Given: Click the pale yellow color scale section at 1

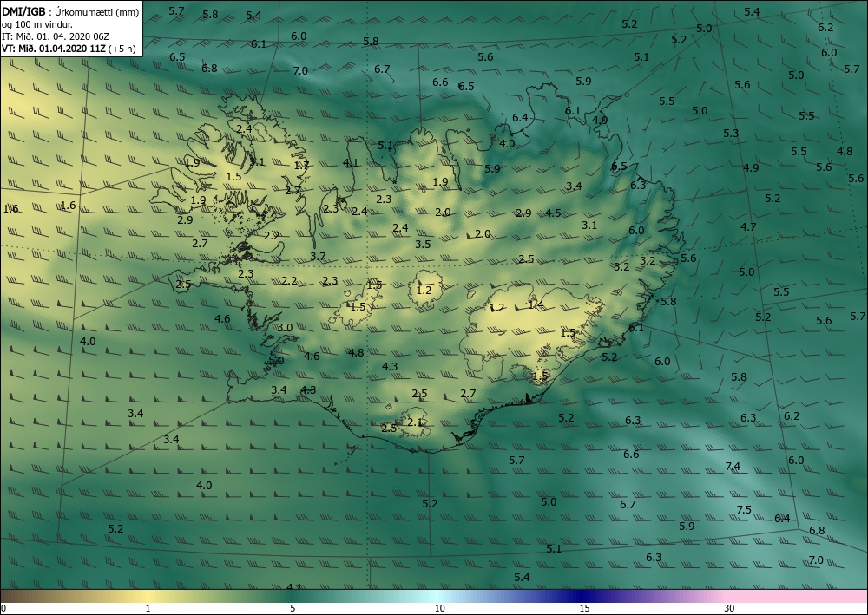Looking at the screenshot, I should click(148, 596).
